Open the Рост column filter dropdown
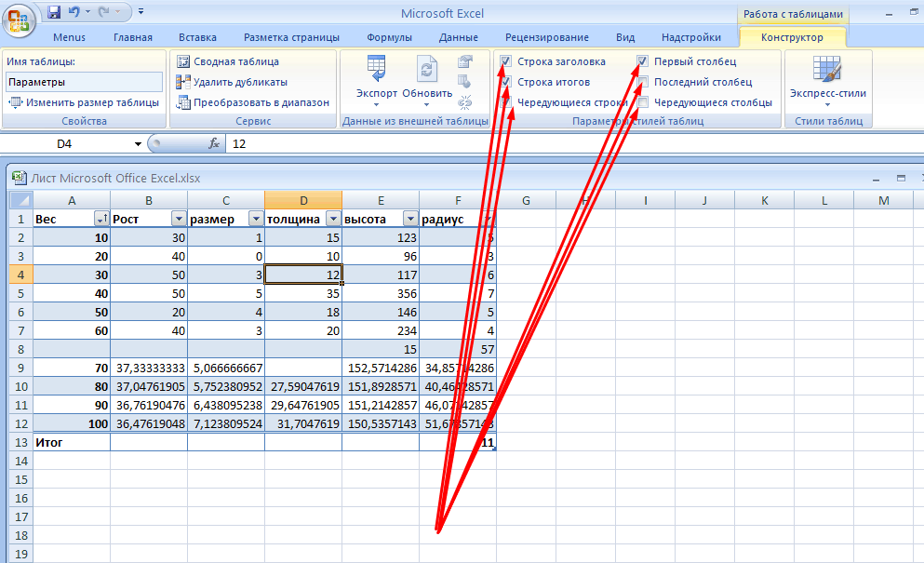 (x=180, y=219)
